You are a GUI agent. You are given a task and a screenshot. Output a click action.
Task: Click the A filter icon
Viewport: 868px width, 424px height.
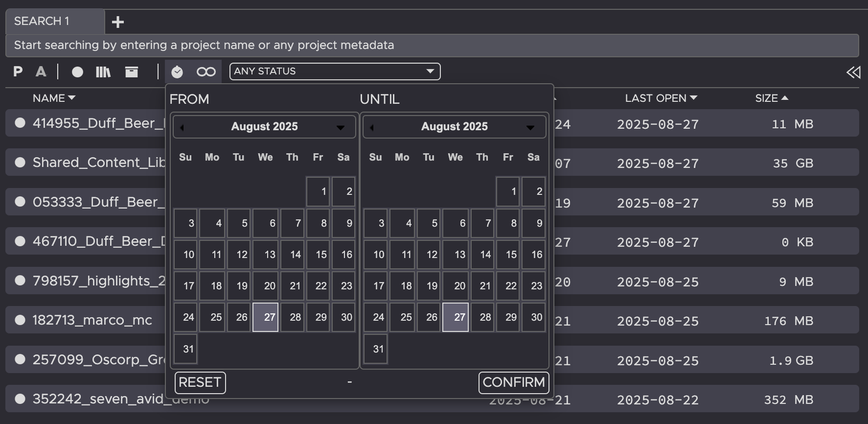click(x=41, y=72)
